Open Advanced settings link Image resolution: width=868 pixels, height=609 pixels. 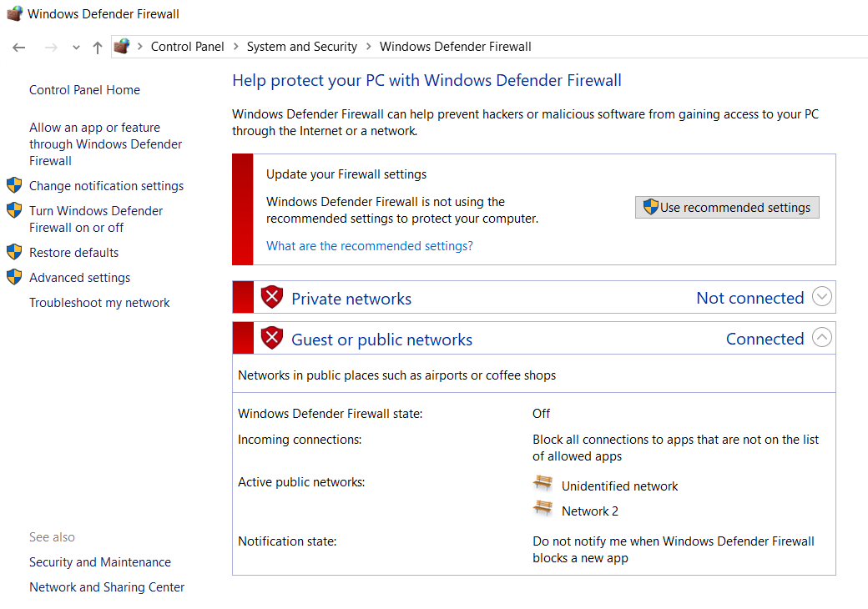(x=80, y=278)
